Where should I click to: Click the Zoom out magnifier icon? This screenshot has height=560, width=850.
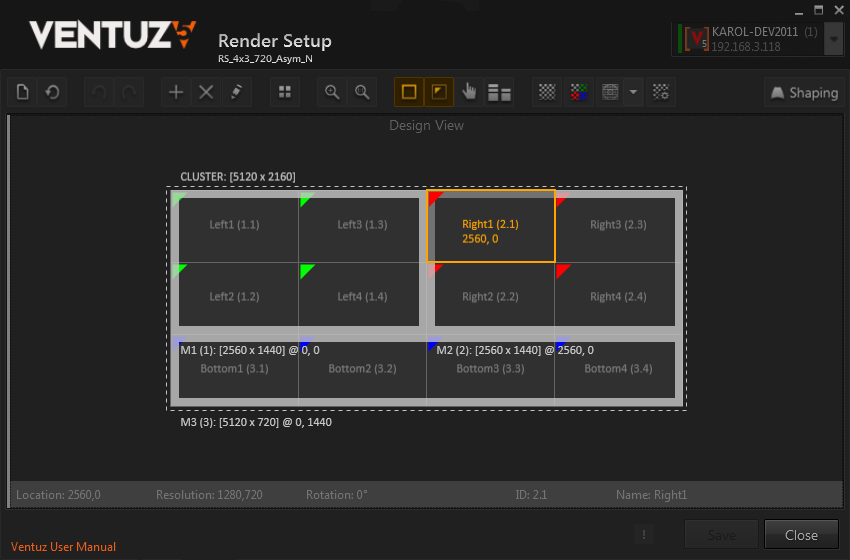click(x=362, y=92)
